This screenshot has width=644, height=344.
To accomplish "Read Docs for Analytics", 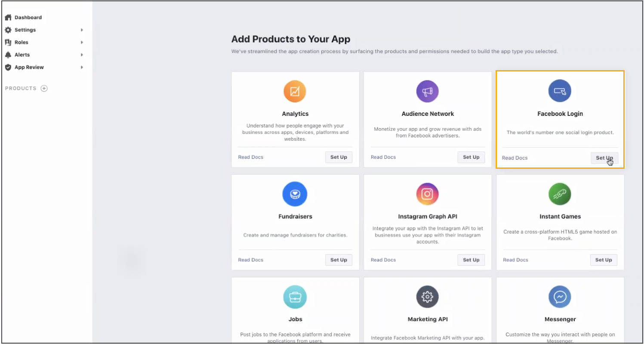I will (251, 157).
